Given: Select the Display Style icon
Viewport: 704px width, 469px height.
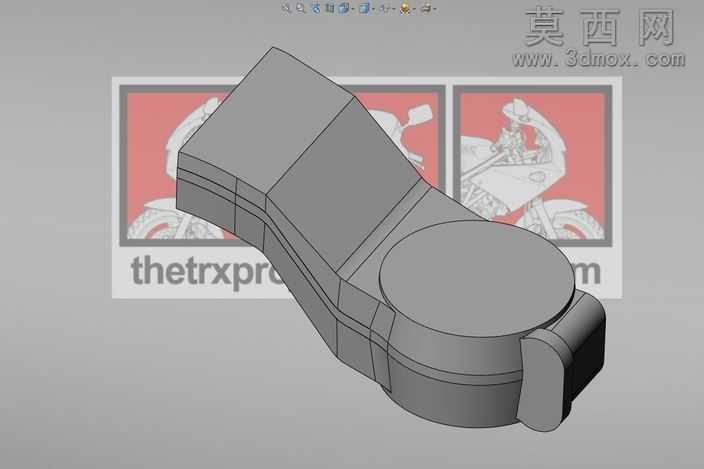Looking at the screenshot, I should click(364, 8).
